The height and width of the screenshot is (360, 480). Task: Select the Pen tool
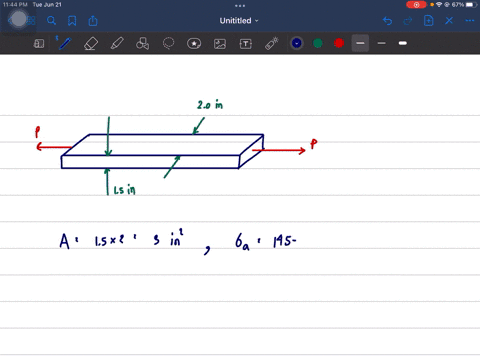click(64, 43)
